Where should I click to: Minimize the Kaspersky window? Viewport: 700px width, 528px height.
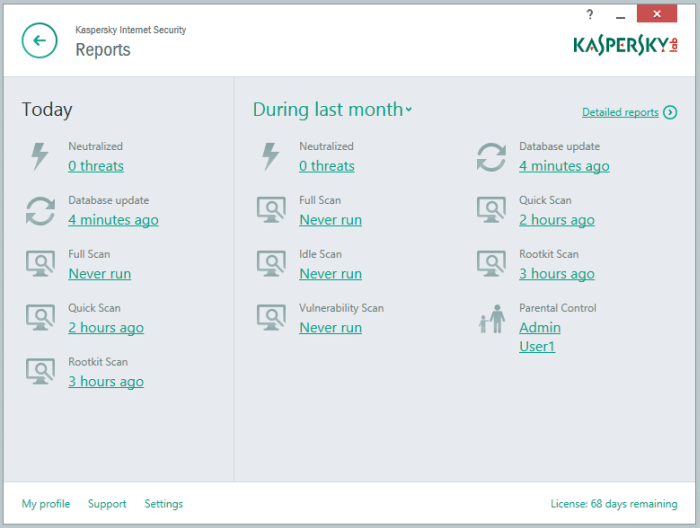(x=620, y=17)
